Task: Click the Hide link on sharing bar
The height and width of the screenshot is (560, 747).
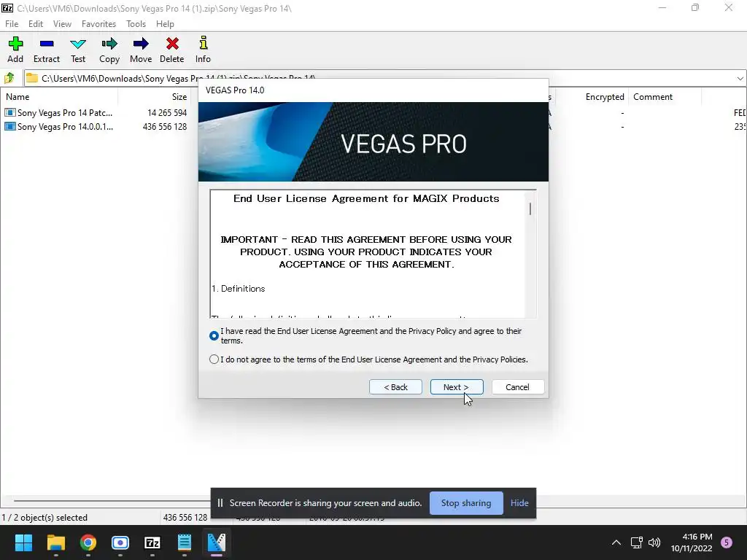Action: pyautogui.click(x=519, y=503)
